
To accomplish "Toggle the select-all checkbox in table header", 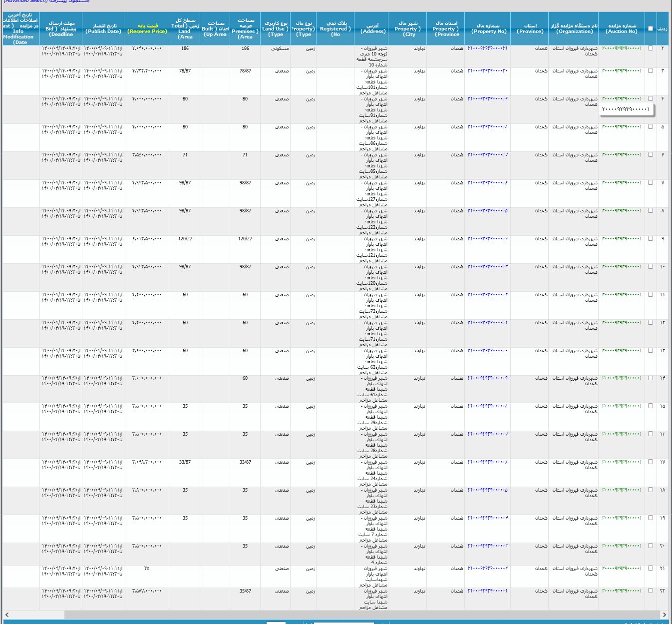I will click(x=650, y=28).
